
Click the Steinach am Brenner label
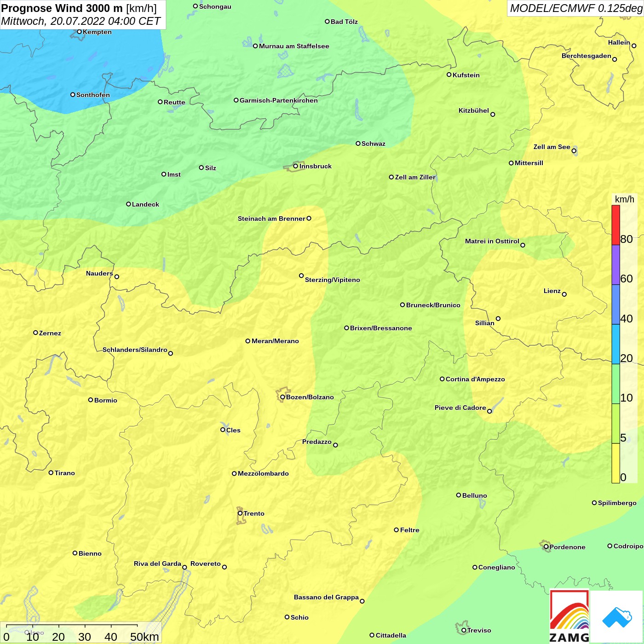coord(271,218)
